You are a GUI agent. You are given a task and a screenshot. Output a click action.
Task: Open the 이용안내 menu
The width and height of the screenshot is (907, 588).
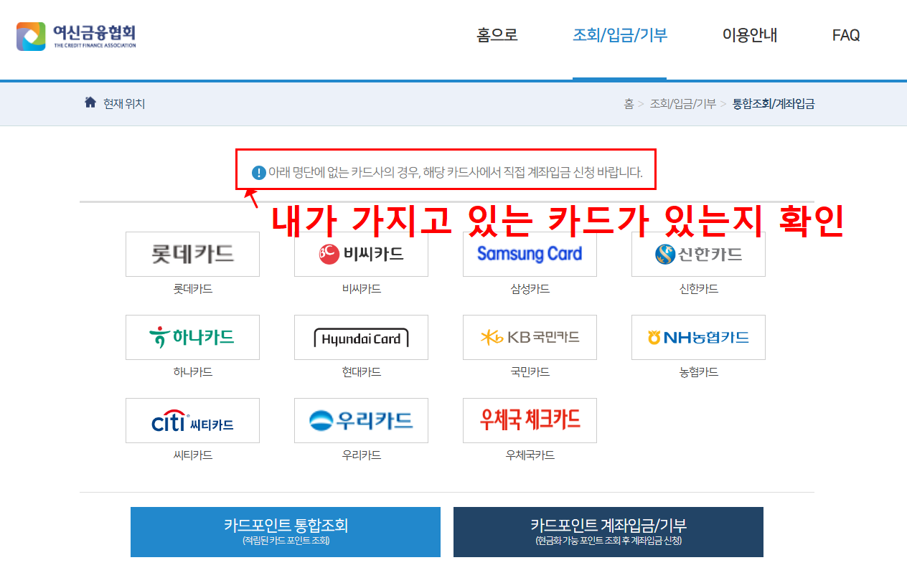pyautogui.click(x=750, y=35)
